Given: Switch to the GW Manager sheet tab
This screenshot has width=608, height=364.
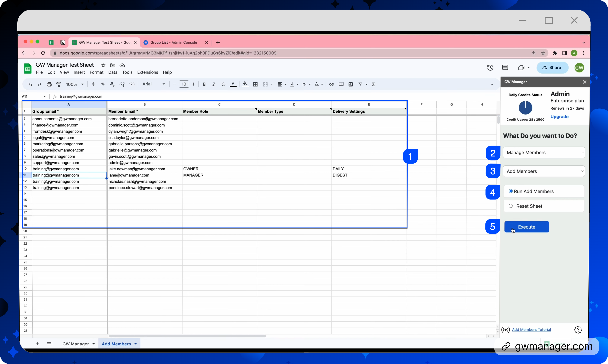Looking at the screenshot, I should coord(78,344).
